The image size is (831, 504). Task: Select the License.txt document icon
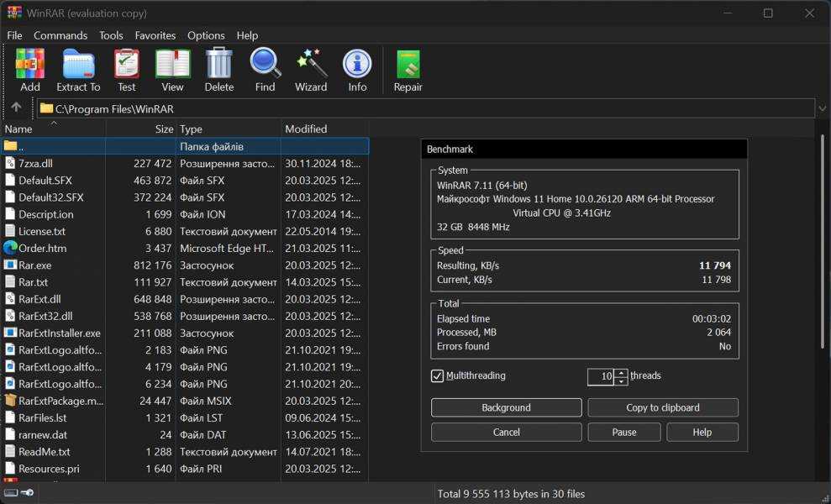click(10, 231)
